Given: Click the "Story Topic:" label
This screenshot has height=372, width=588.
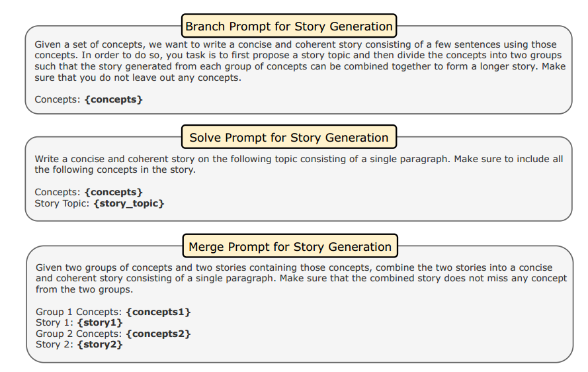Looking at the screenshot, I should tap(63, 203).
